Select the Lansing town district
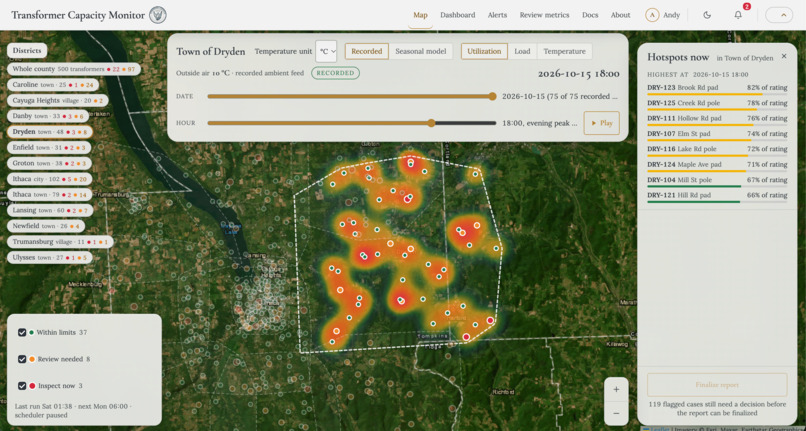 [x=50, y=210]
